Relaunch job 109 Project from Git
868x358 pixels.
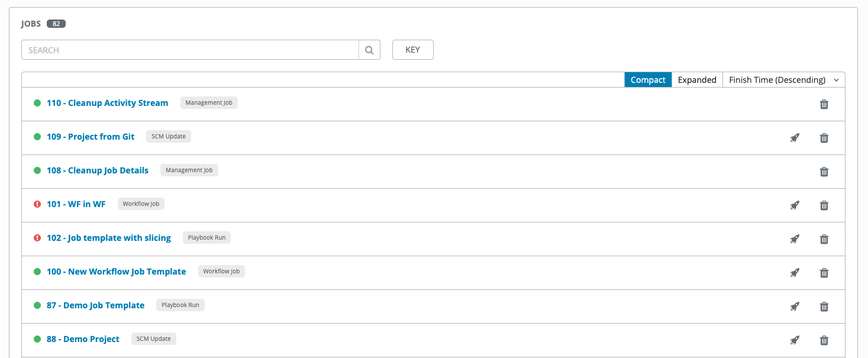(795, 138)
